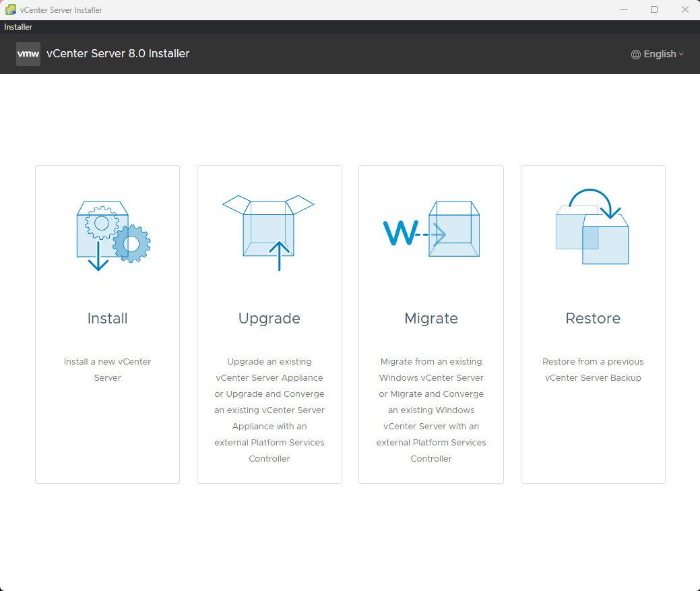
Task: Click the Restore overlapping boxes icon
Action: point(592,226)
